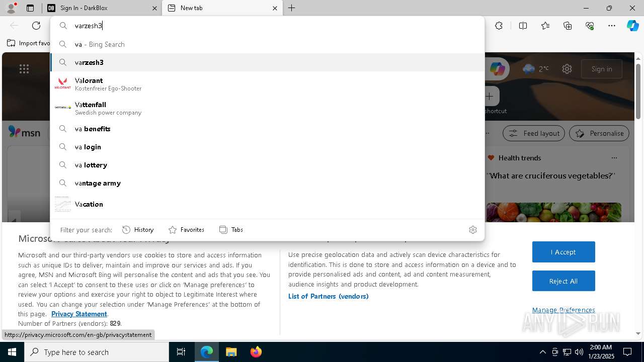The image size is (644, 362).
Task: Open Feed layout options
Action: (534, 133)
